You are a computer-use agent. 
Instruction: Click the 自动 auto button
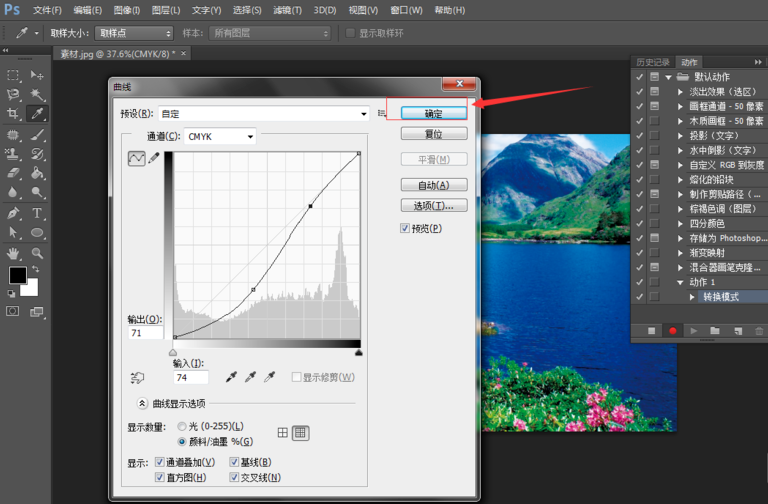point(433,185)
